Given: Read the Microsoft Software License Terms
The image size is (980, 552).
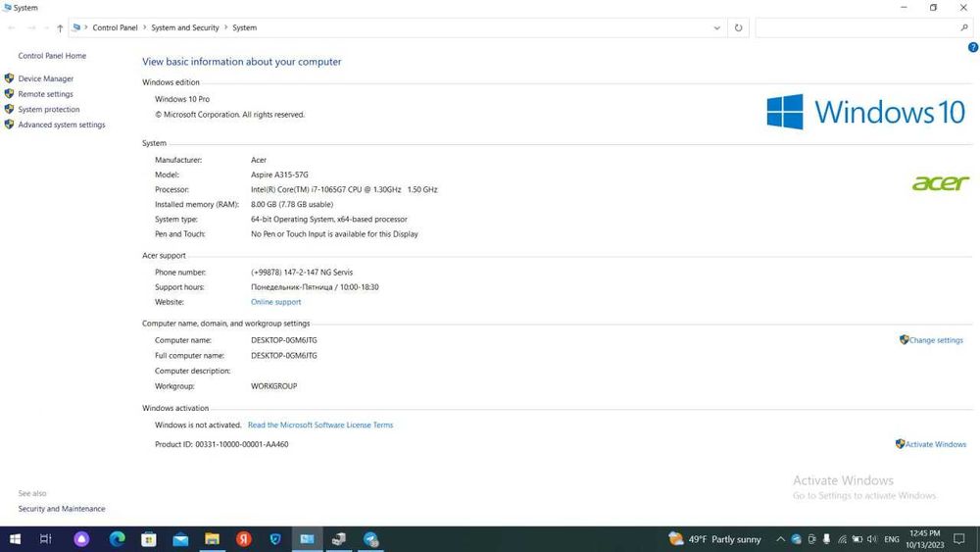Looking at the screenshot, I should 320,426.
